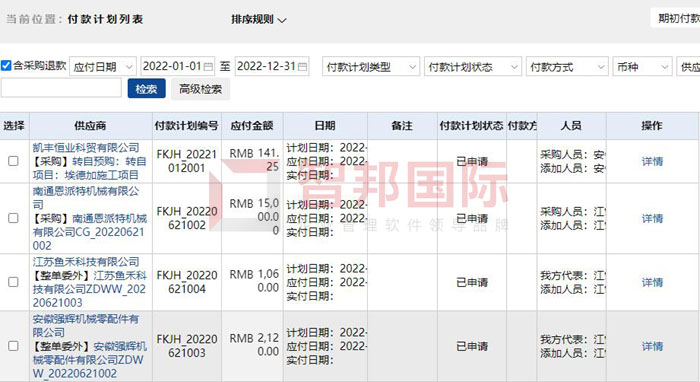Click 已申请 status in 安徽强辉 row
The width and height of the screenshot is (700, 382).
[x=472, y=346]
